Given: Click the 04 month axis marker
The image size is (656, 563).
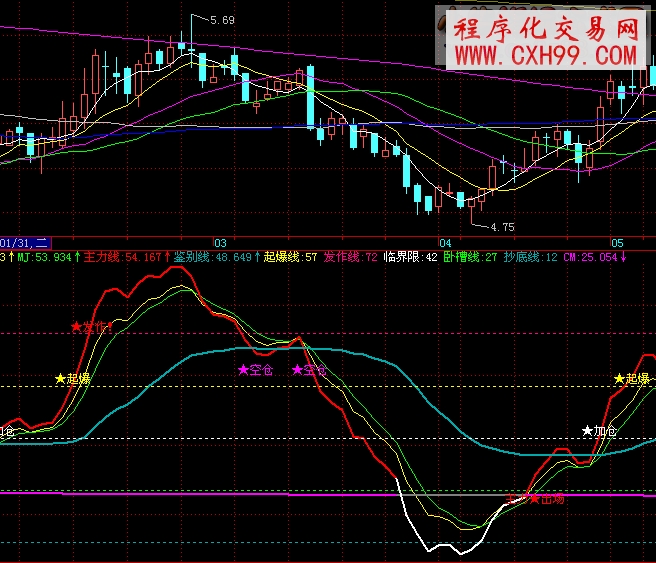Looking at the screenshot, I should (x=445, y=243).
